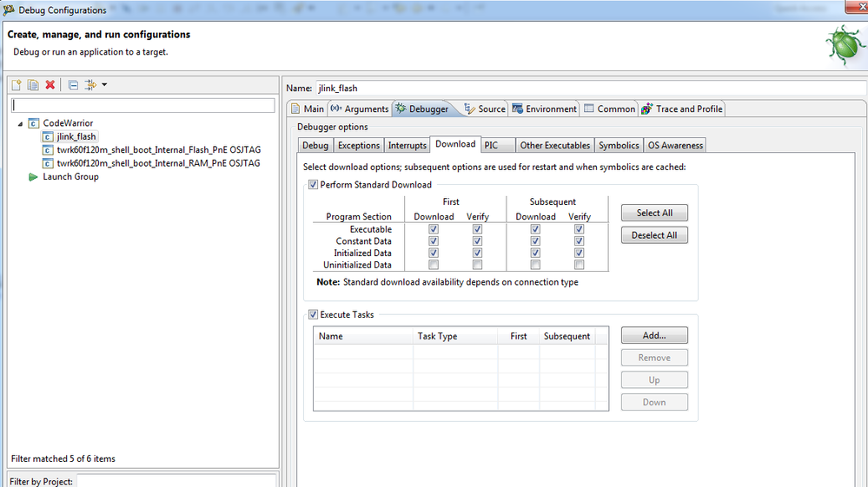Image resolution: width=868 pixels, height=487 pixels.
Task: Click the Duplicate configuration icon
Action: tap(33, 84)
